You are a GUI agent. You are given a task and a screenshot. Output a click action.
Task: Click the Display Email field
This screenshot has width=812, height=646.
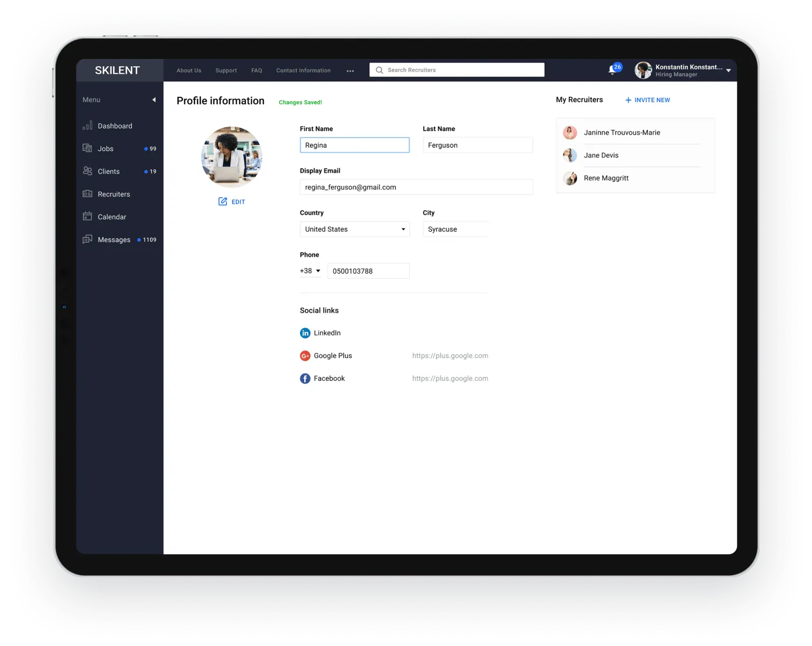(416, 187)
